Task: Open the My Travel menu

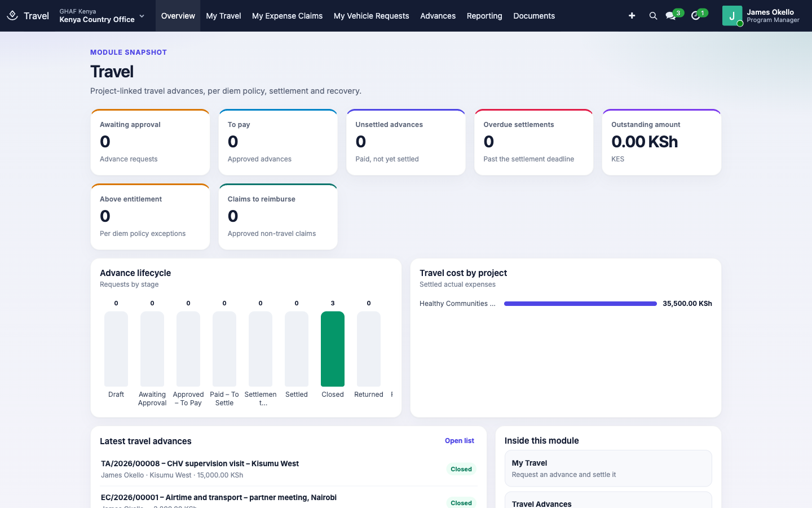Action: coord(223,16)
